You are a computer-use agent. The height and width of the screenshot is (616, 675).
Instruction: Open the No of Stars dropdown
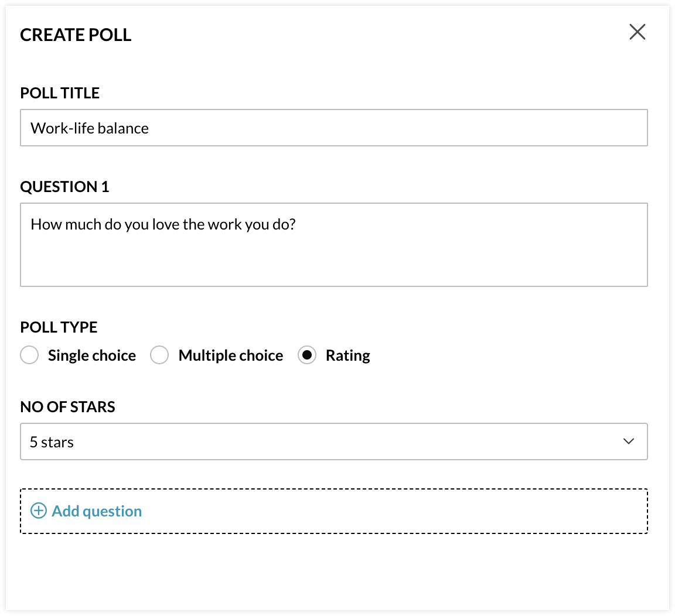333,442
